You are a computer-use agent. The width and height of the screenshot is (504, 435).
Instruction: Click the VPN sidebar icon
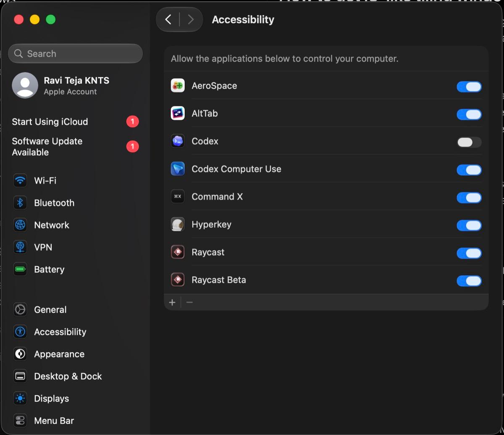20,247
